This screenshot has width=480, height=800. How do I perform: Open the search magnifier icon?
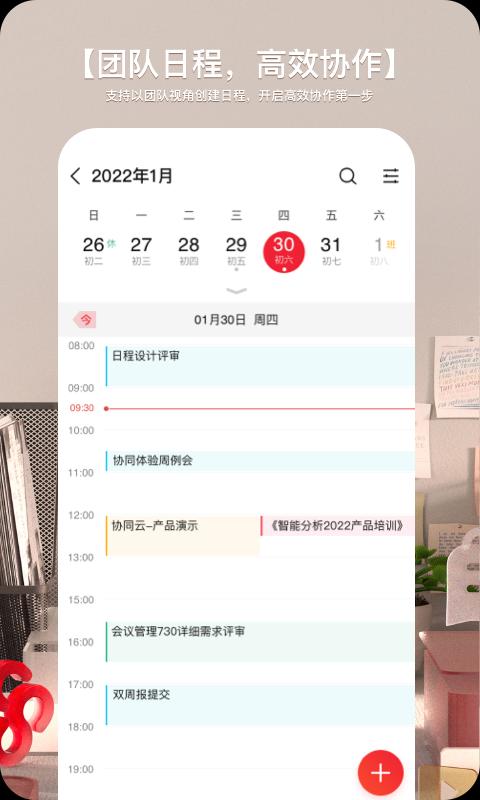[x=348, y=176]
